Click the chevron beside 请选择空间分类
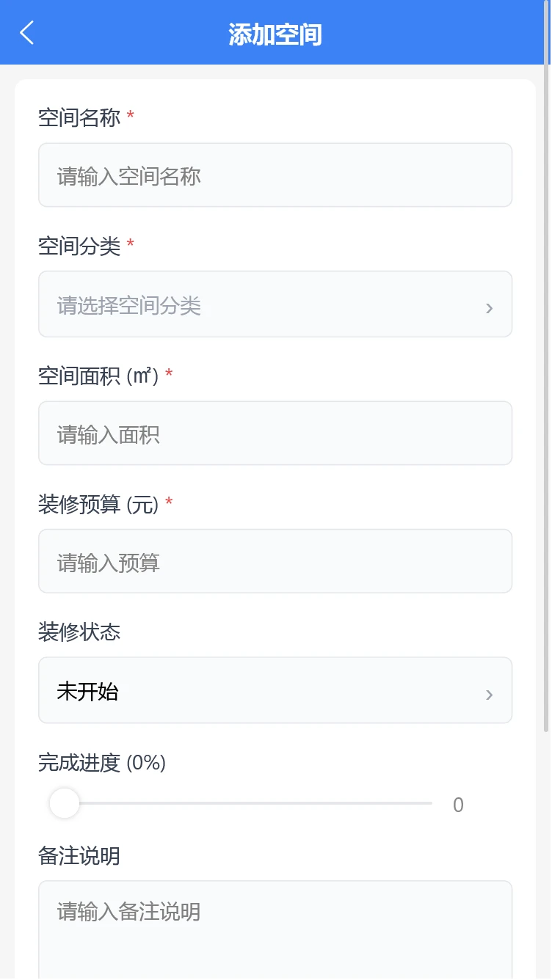The image size is (552, 980). pyautogui.click(x=489, y=308)
